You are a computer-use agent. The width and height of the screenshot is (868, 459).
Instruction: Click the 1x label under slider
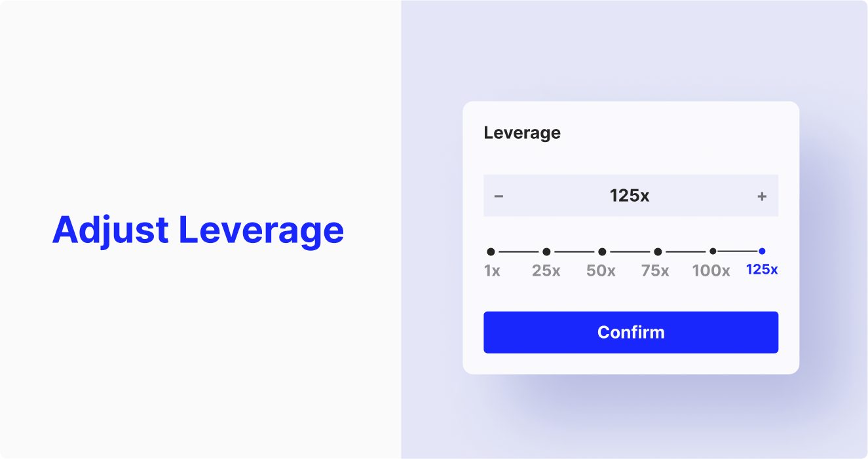pos(492,270)
